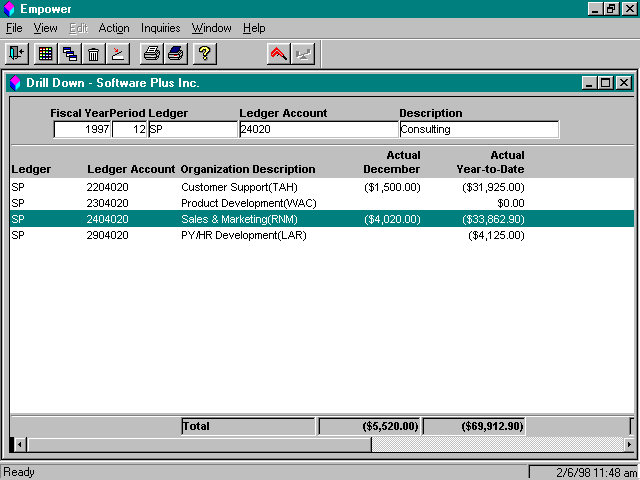
Task: Click year-to-date value ($31,925.00)
Action: pyautogui.click(x=493, y=187)
